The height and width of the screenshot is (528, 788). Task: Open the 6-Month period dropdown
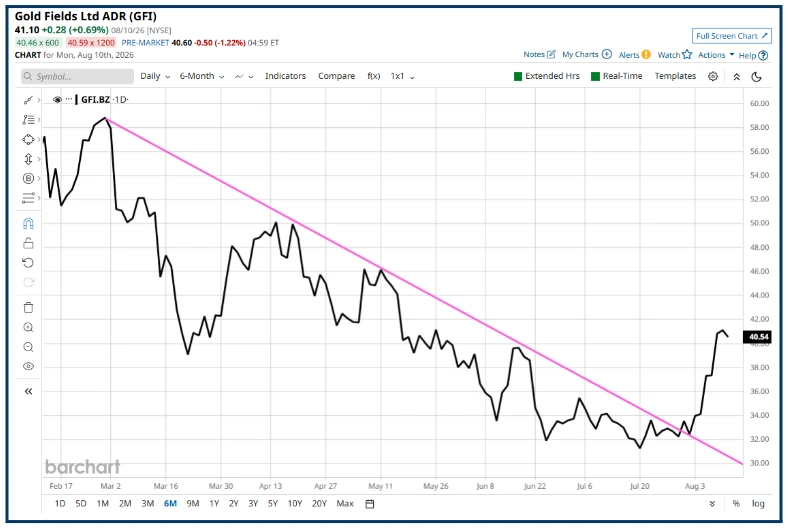202,76
